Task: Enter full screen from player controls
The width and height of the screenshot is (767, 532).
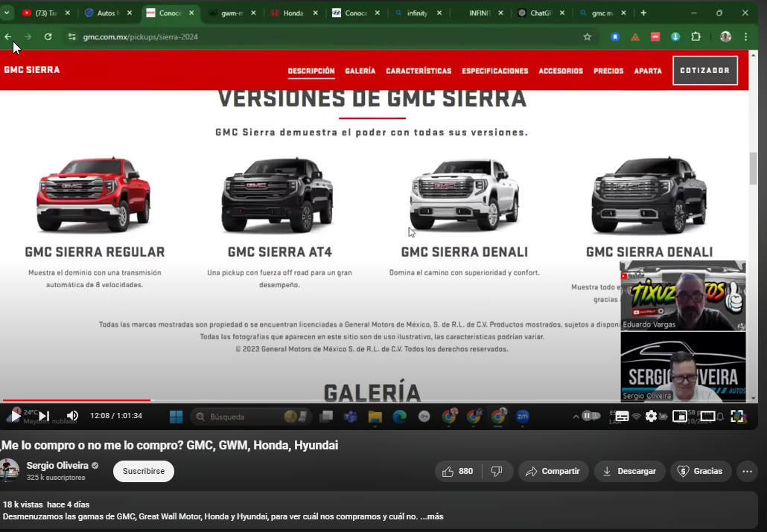Action: tap(737, 416)
